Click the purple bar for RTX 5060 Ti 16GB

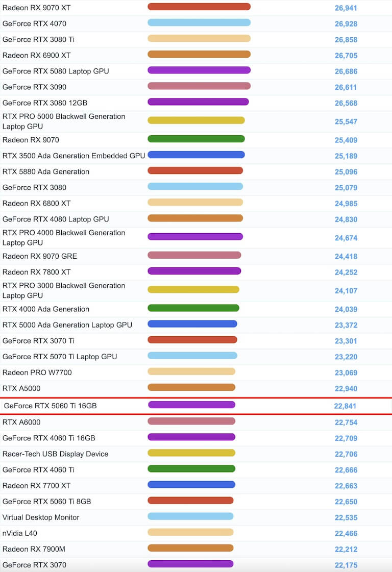(x=191, y=405)
